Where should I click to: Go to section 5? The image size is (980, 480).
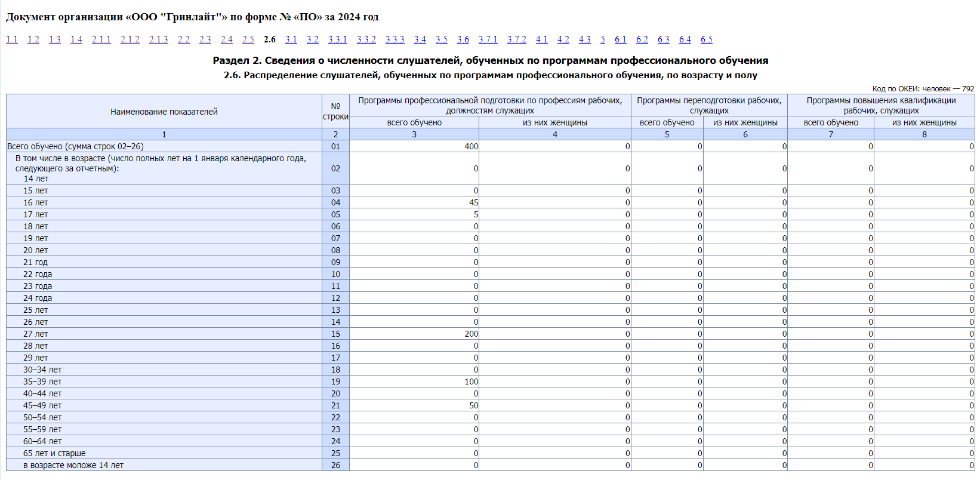[603, 39]
